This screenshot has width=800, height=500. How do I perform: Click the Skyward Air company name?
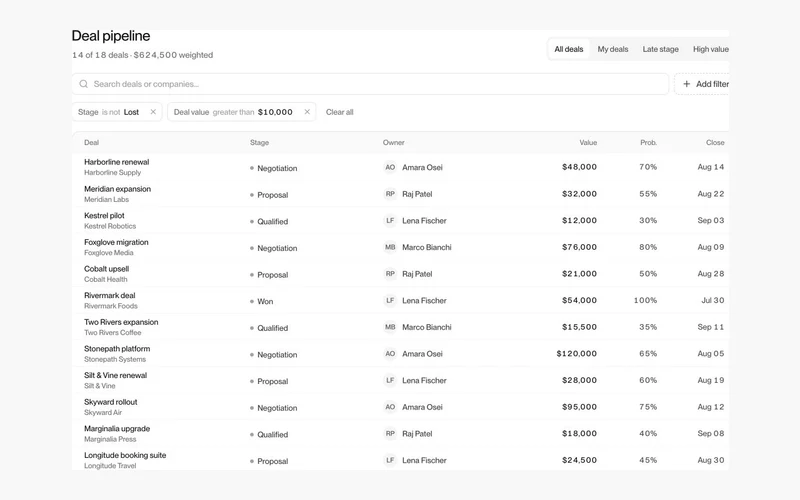pyautogui.click(x=103, y=412)
